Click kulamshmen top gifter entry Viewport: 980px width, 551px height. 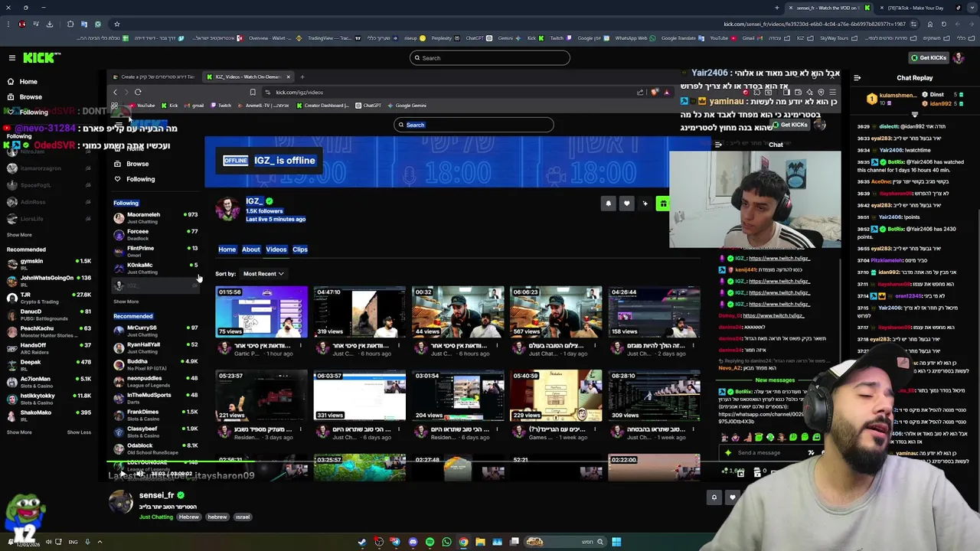[892, 98]
